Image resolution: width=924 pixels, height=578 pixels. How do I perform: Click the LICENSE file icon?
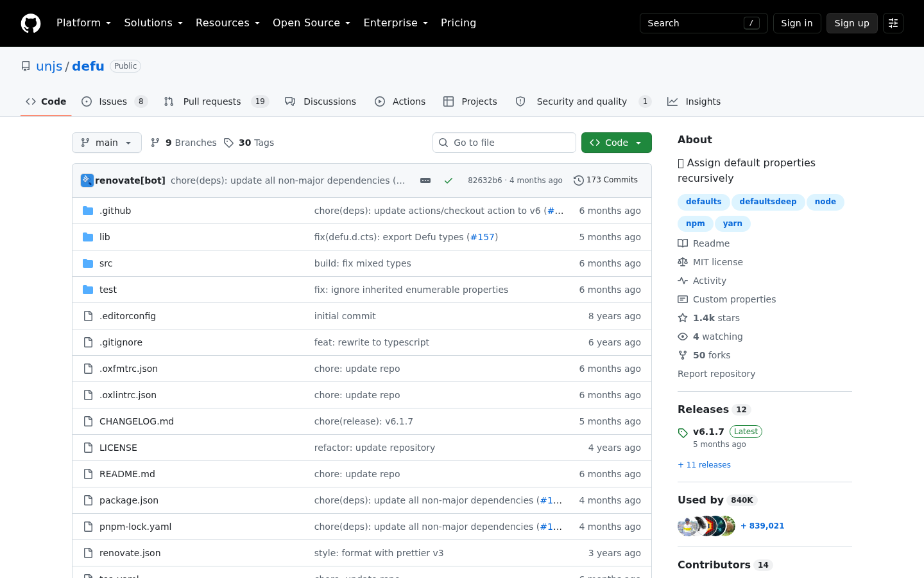click(x=88, y=448)
